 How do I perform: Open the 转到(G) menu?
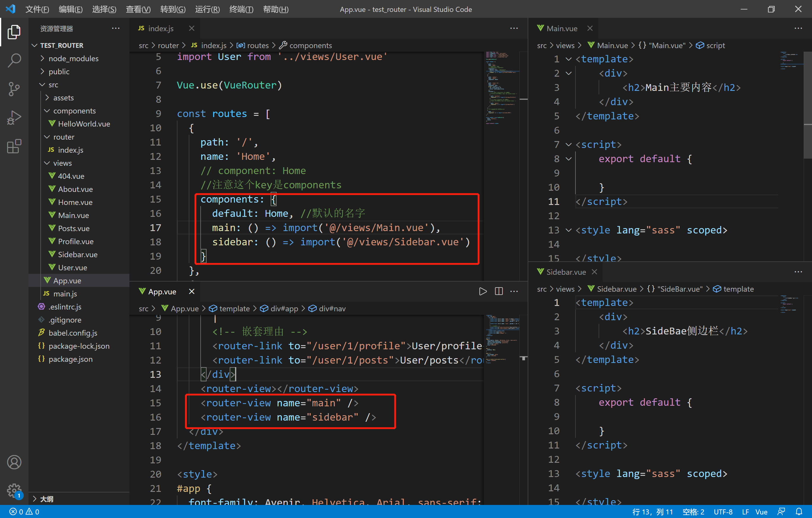click(x=173, y=9)
